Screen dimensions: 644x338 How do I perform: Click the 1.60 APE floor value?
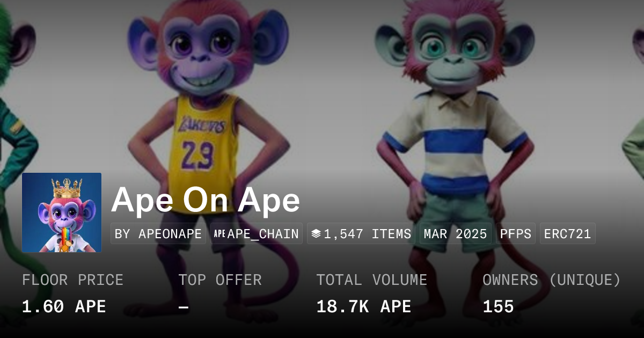[64, 307]
